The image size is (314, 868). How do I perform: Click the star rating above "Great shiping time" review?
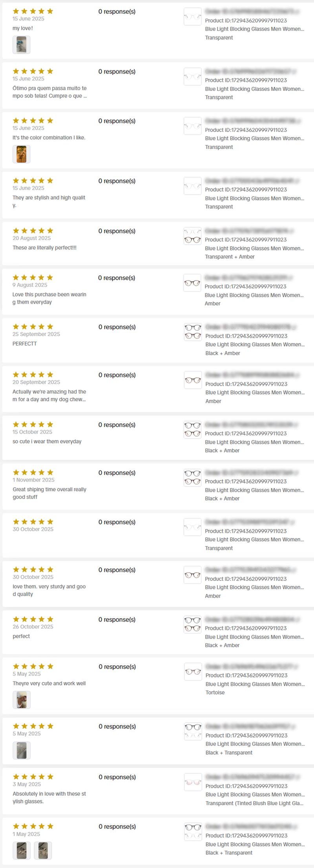tap(33, 472)
